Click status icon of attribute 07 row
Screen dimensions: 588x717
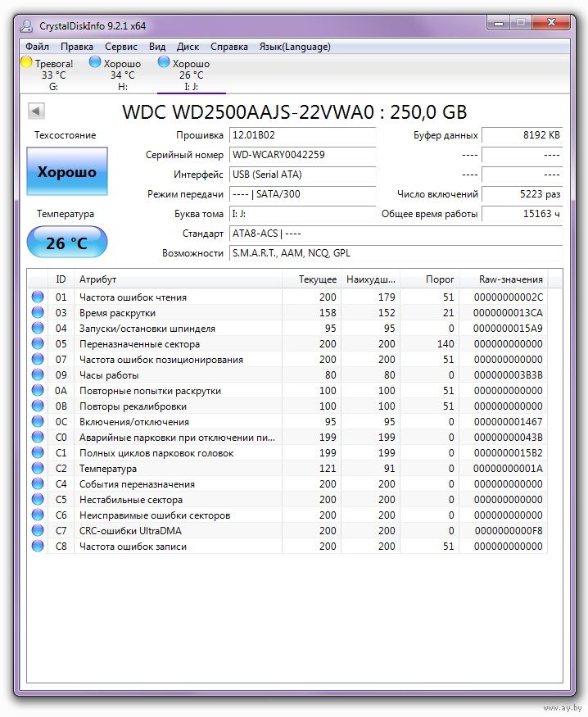[38, 359]
